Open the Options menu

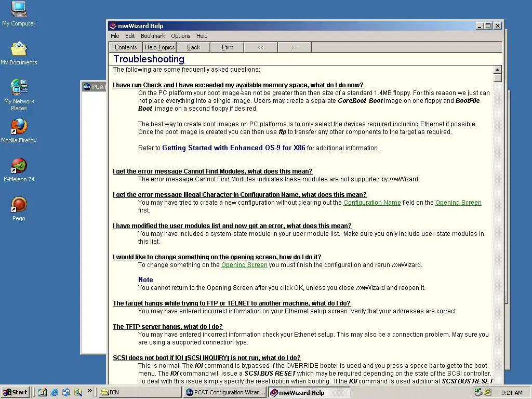click(x=180, y=36)
